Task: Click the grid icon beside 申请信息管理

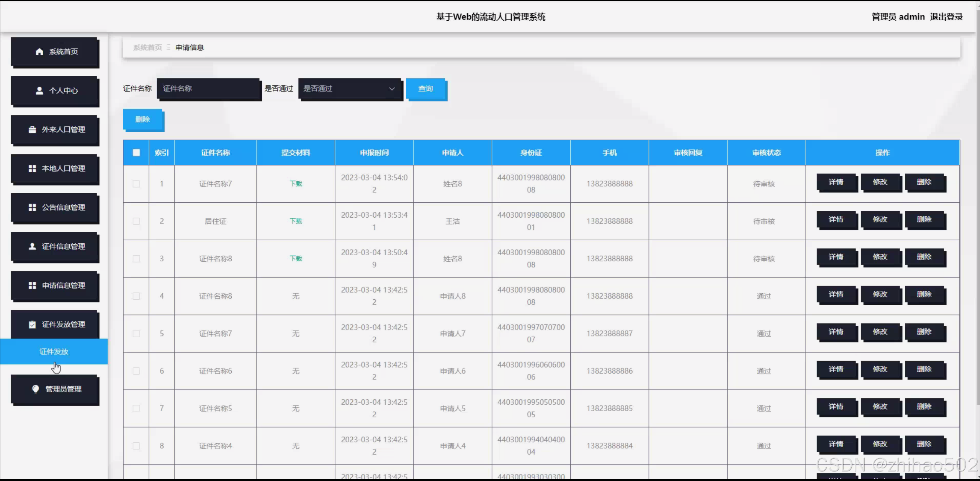Action: [33, 286]
